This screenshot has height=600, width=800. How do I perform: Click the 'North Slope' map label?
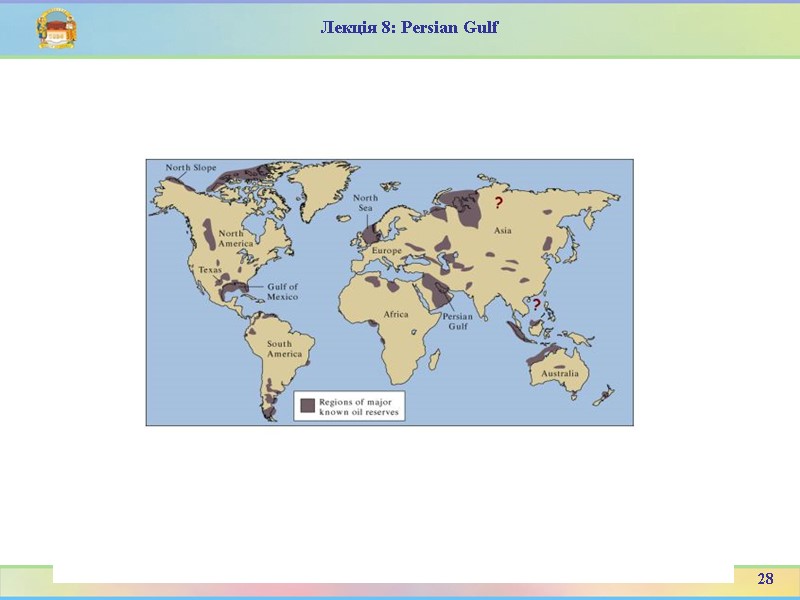click(191, 167)
